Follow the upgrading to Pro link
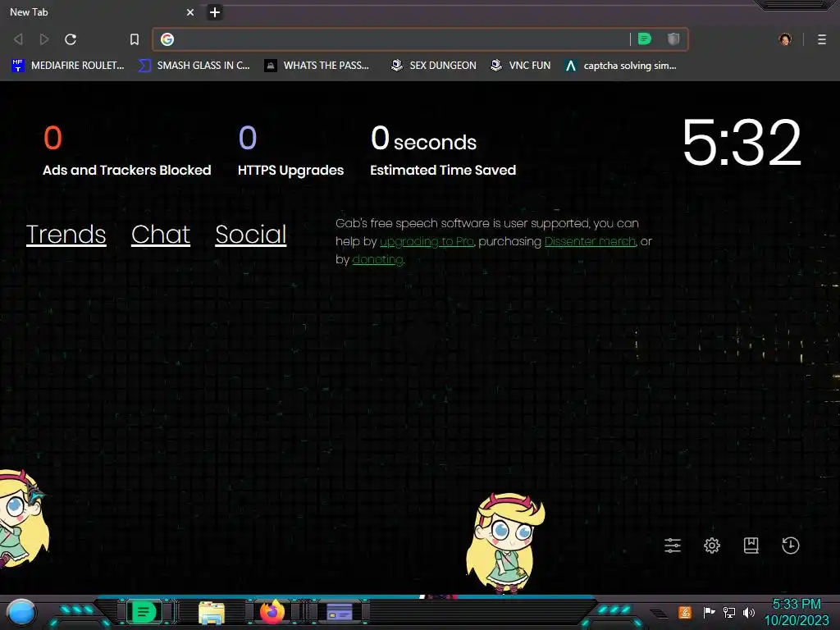The width and height of the screenshot is (840, 630). point(427,242)
